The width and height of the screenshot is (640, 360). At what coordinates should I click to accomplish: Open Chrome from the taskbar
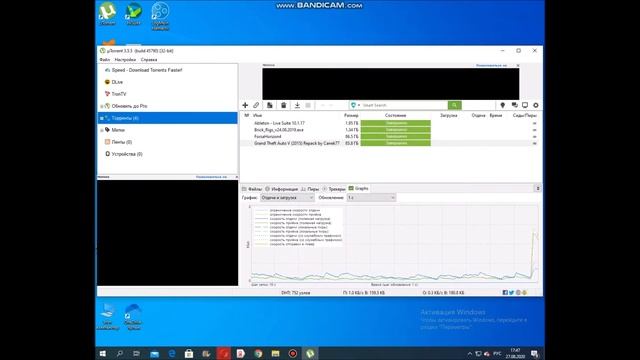[x=258, y=353]
